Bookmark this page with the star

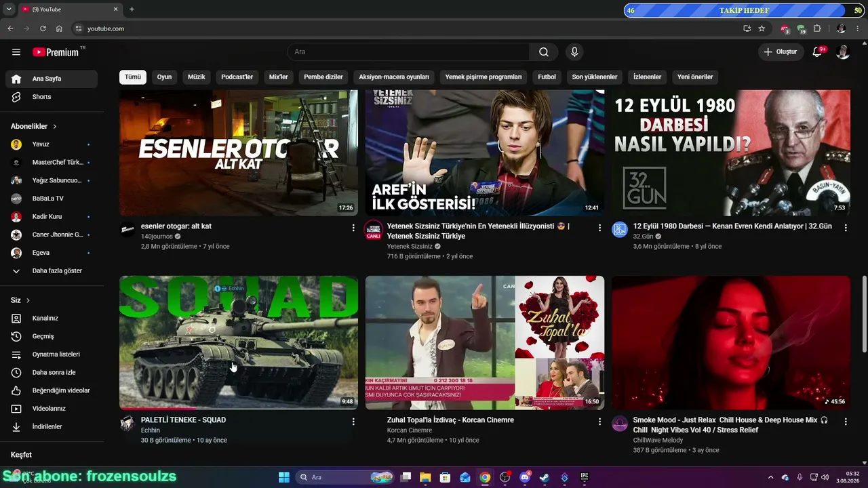(x=762, y=28)
